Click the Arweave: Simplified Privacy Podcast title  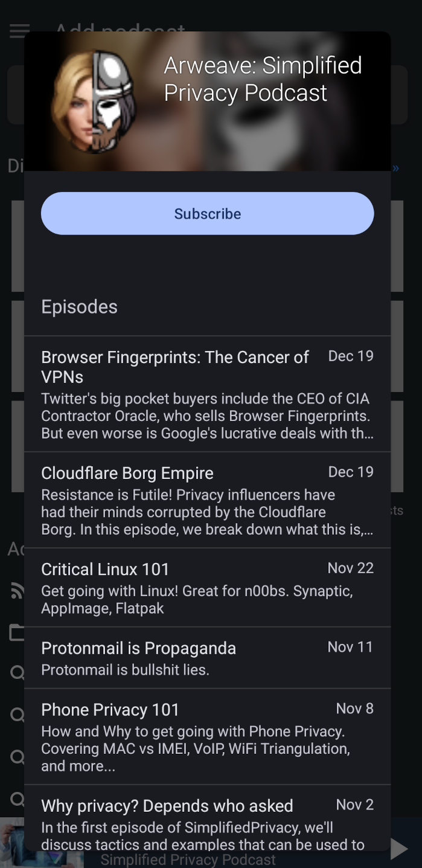click(263, 79)
